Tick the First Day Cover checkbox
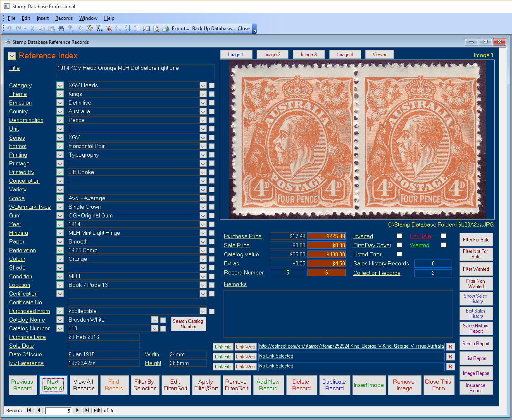 pyautogui.click(x=399, y=245)
